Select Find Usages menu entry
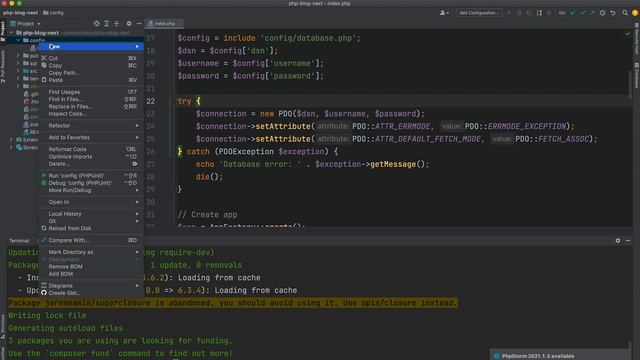640x360 pixels. pyautogui.click(x=91, y=92)
